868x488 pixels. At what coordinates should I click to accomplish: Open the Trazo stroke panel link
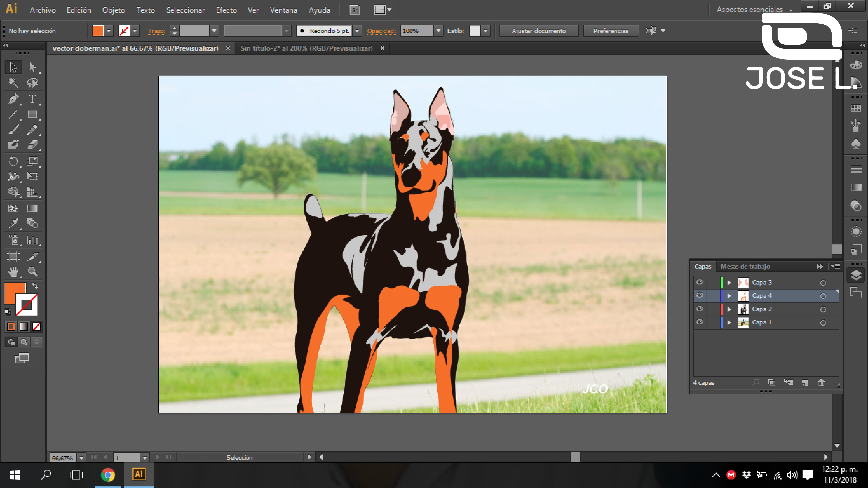pos(157,31)
